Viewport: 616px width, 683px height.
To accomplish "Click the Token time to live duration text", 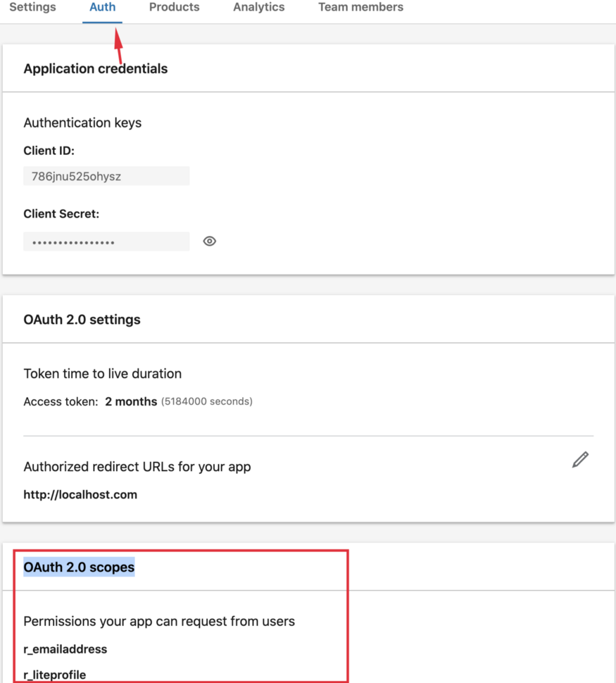I will 102,373.
